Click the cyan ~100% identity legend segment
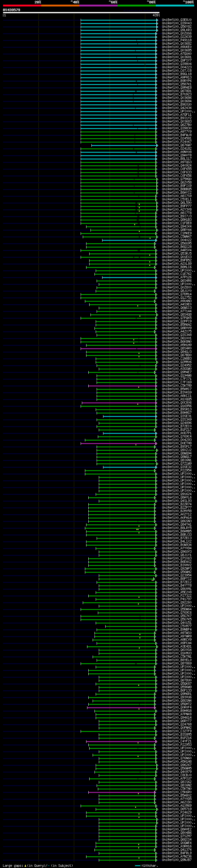This screenshot has width=197, height=868. click(x=175, y=6)
